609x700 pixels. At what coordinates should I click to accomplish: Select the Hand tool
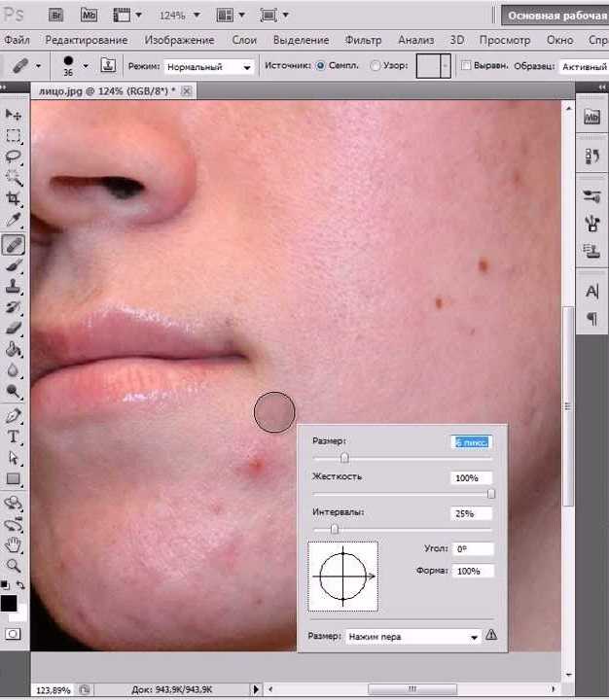click(x=14, y=544)
